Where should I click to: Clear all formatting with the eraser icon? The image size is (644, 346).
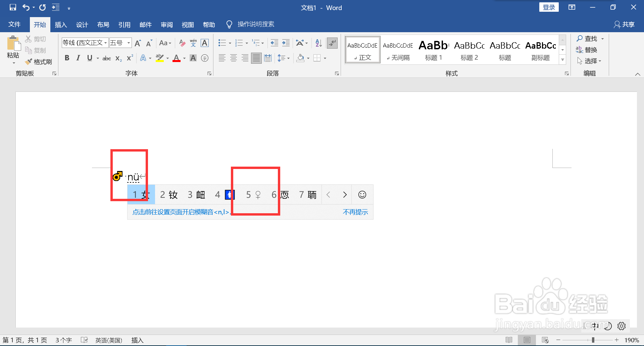[182, 43]
